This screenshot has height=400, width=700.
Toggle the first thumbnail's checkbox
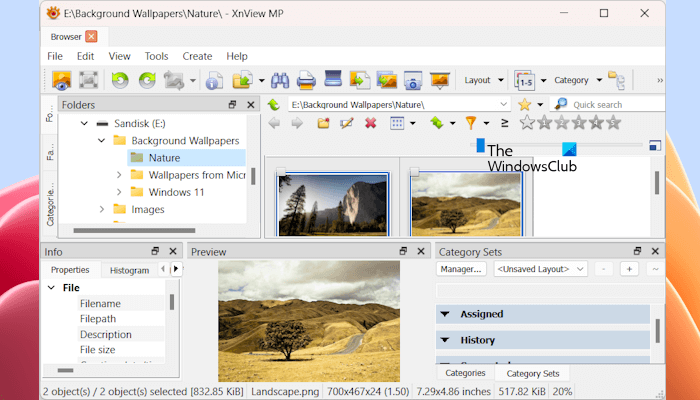(281, 171)
